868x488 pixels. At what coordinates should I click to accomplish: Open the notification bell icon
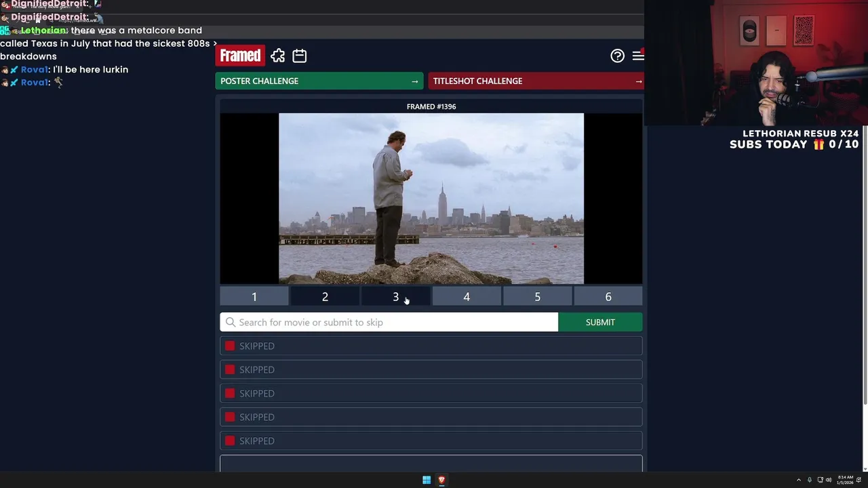(x=859, y=480)
